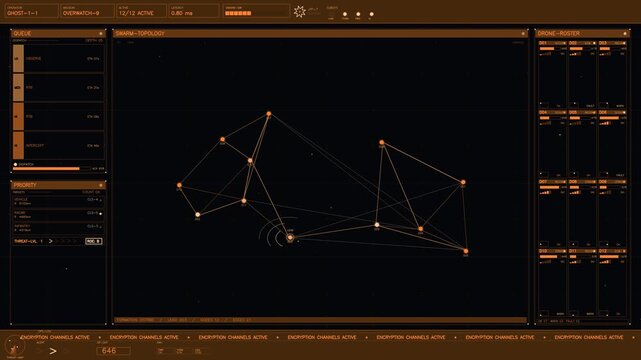
Task: Click the RADAR target row in Priority
Action: 58,214
